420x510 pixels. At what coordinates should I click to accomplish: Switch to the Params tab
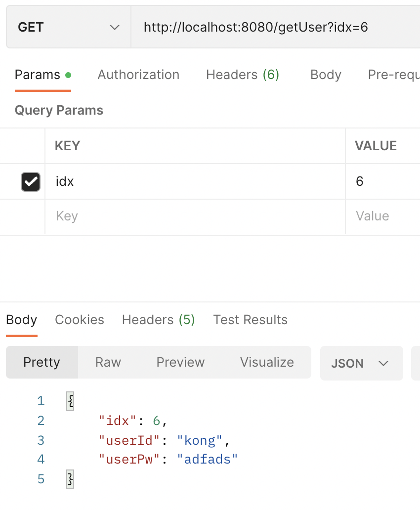38,75
